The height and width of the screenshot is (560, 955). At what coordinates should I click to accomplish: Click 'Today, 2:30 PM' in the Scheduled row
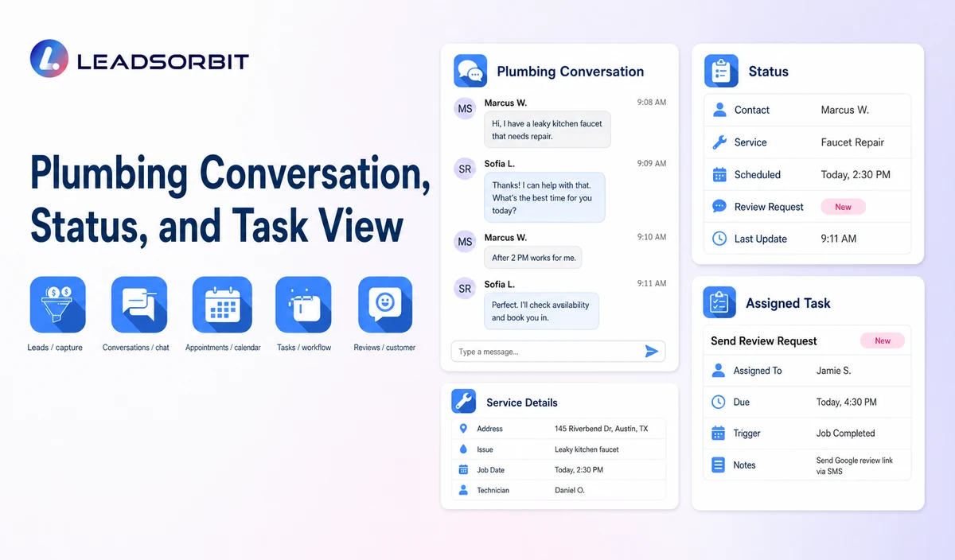tap(856, 174)
